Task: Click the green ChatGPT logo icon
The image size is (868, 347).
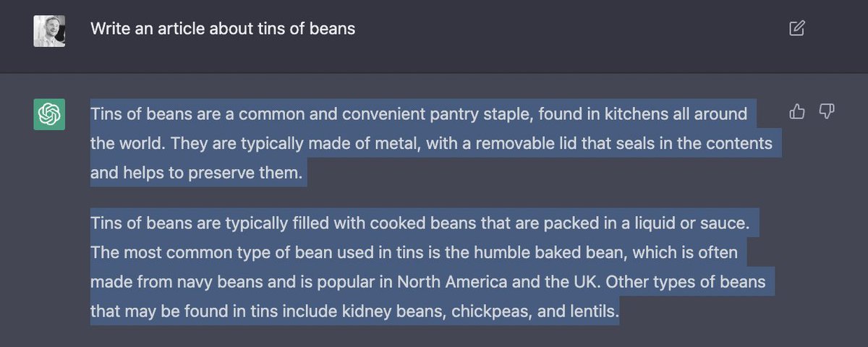Action: 49,114
